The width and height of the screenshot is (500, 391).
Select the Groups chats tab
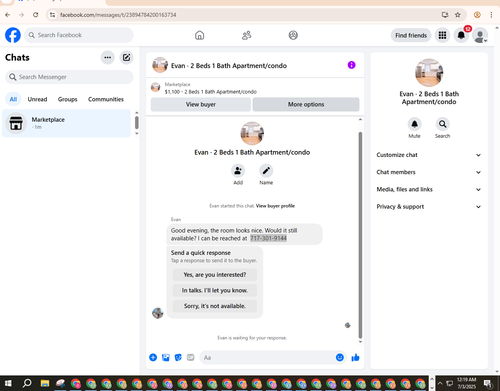67,99
